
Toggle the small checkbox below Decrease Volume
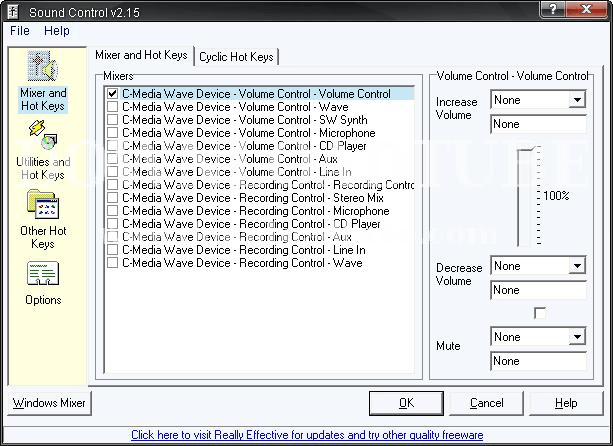coord(540,313)
